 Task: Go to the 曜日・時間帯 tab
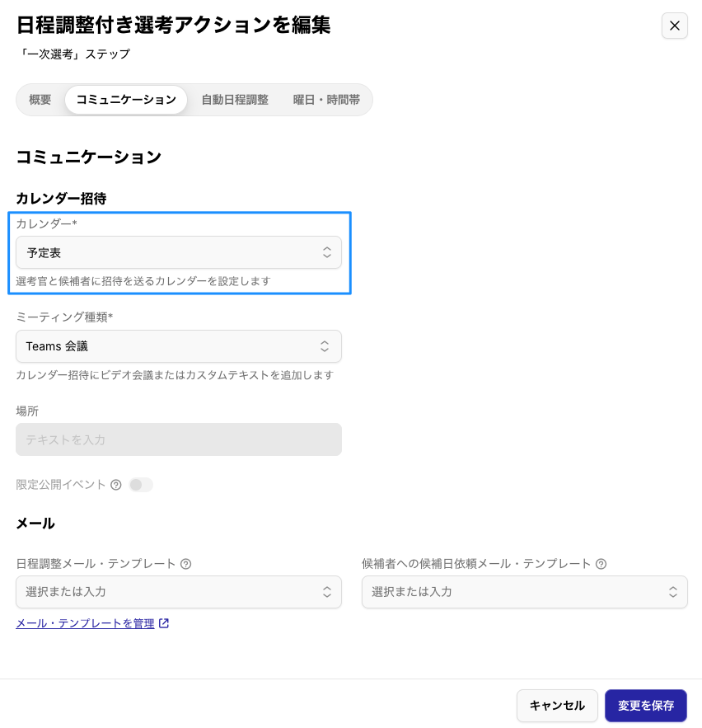pos(326,100)
